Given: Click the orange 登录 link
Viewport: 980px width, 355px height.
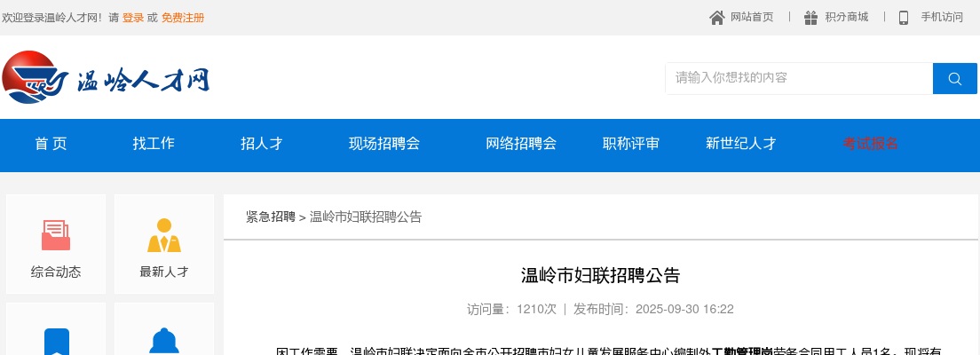Looking at the screenshot, I should (x=132, y=18).
